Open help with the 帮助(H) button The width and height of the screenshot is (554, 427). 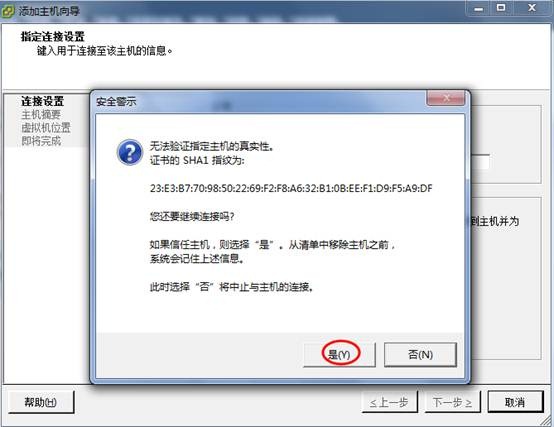[x=41, y=402]
